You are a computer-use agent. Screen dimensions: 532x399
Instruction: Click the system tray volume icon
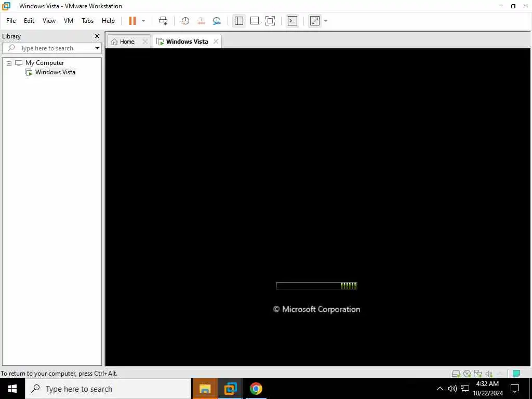pyautogui.click(x=453, y=389)
